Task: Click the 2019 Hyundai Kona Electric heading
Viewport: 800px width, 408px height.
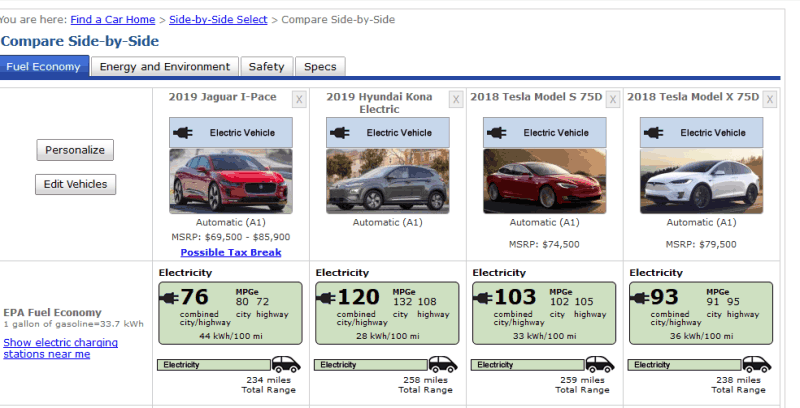Action: coord(379,103)
